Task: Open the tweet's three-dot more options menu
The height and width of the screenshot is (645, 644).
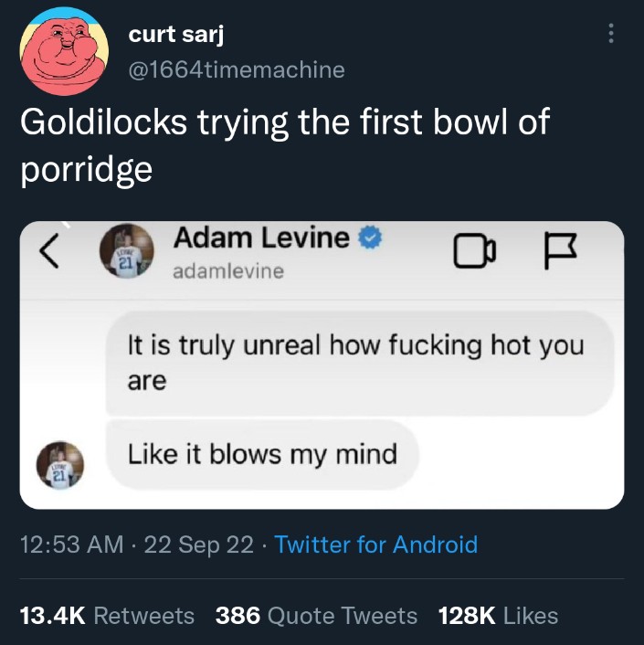Action: [611, 34]
